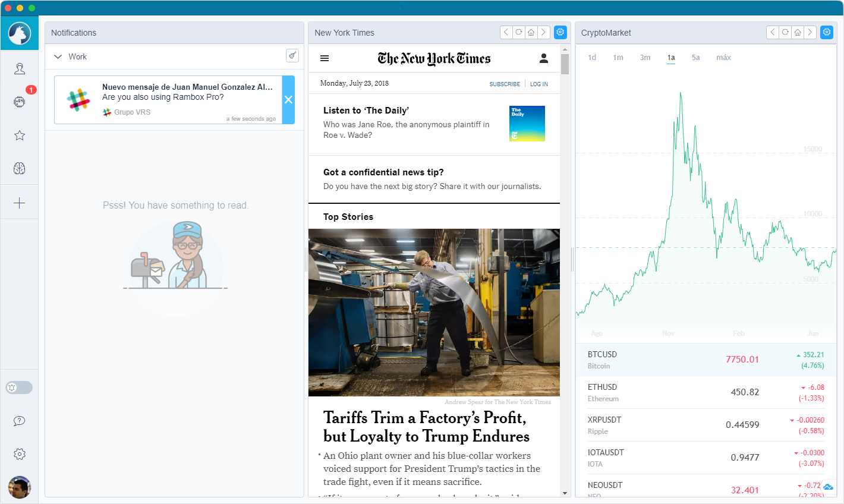Image resolution: width=844 pixels, height=504 pixels.
Task: Toggle the do-not-disturb switch in sidebar
Action: point(19,388)
